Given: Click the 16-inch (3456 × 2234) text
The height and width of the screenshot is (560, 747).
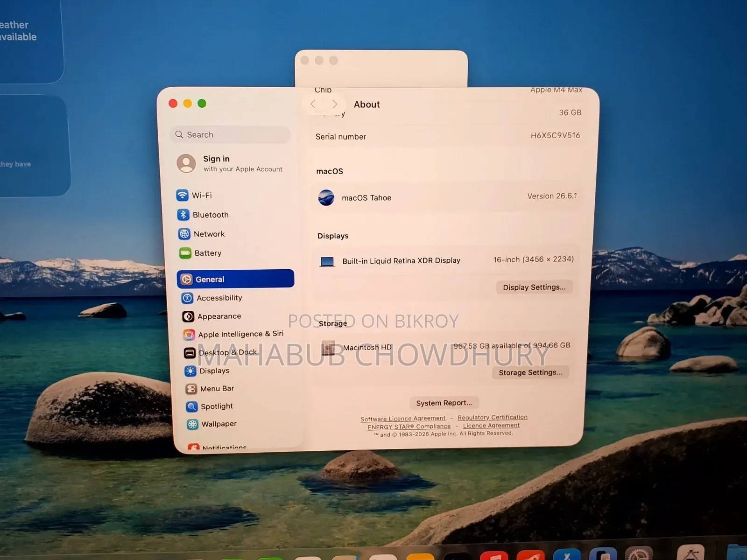Looking at the screenshot, I should pyautogui.click(x=534, y=259).
